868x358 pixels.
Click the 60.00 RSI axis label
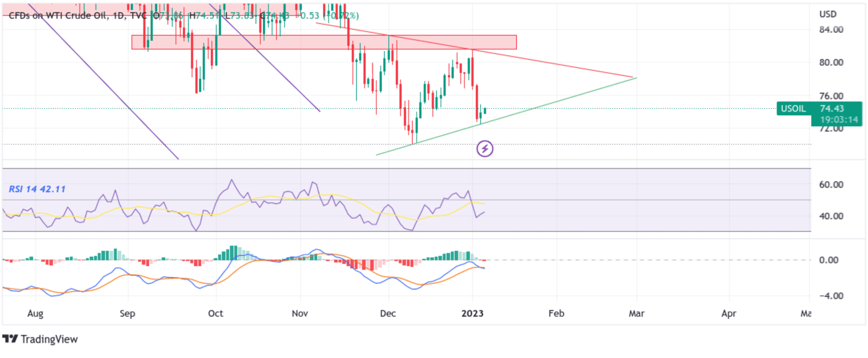point(831,185)
